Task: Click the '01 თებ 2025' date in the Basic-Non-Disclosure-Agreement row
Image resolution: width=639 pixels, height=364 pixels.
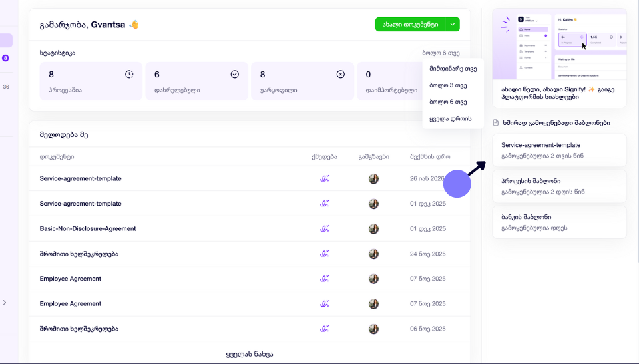Action: click(428, 229)
